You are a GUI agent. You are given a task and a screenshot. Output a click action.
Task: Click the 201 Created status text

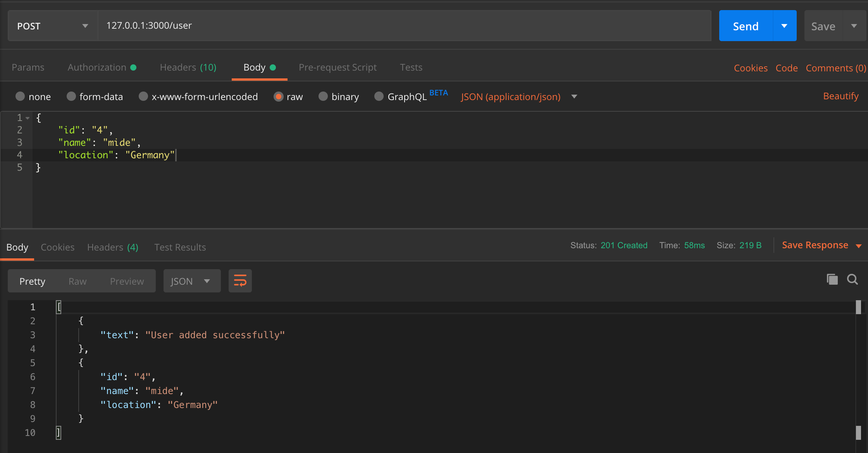coord(624,245)
